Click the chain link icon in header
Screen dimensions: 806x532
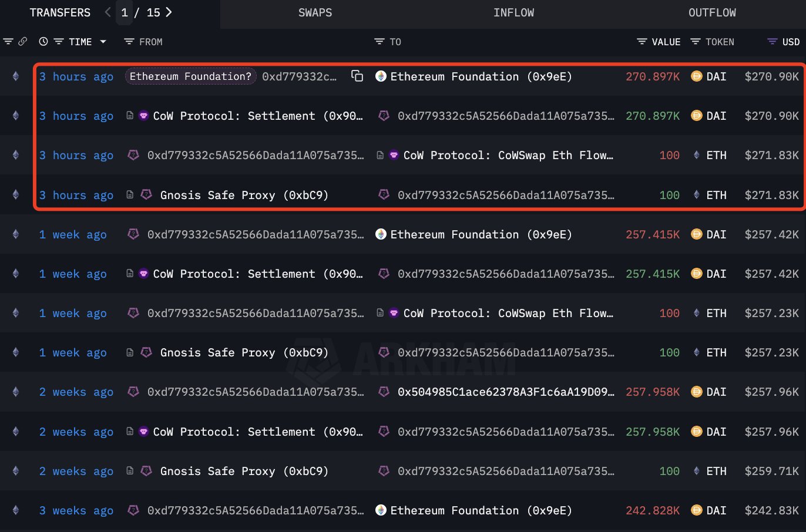tap(23, 42)
